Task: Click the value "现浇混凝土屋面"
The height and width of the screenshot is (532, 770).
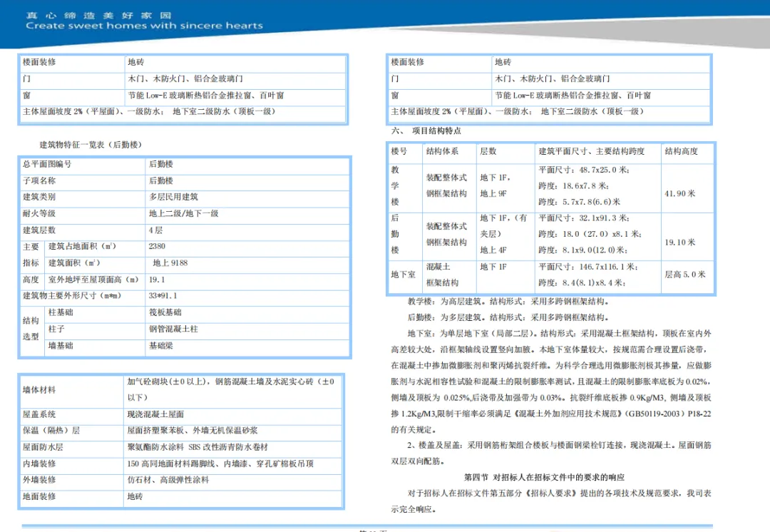Action: coord(155,414)
